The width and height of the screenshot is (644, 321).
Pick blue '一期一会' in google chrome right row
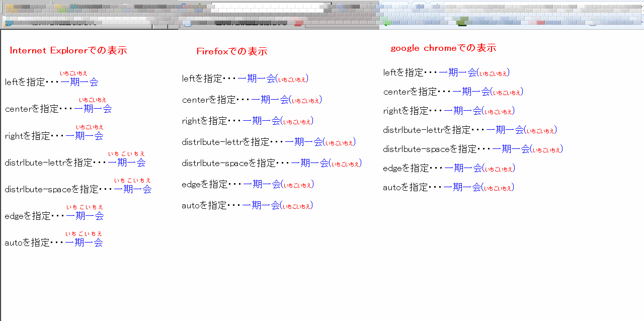point(463,111)
